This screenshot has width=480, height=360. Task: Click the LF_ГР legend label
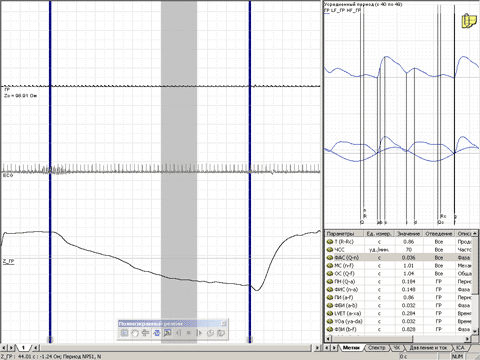[338, 10]
